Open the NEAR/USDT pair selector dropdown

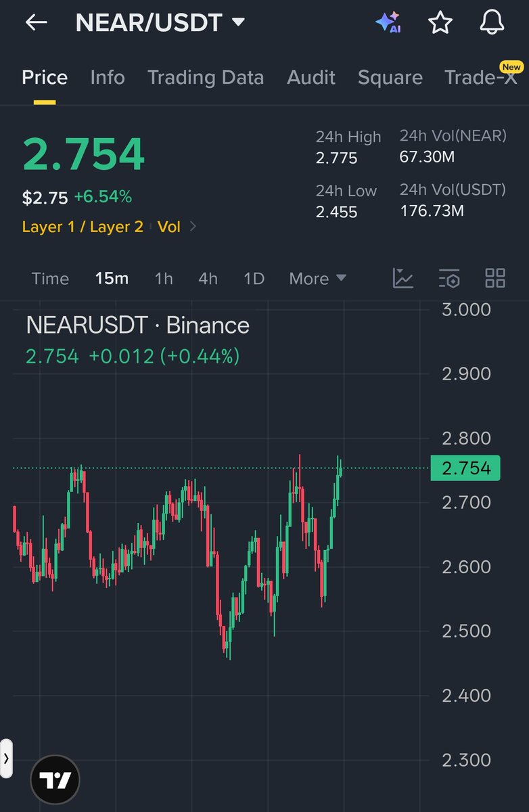pyautogui.click(x=160, y=23)
